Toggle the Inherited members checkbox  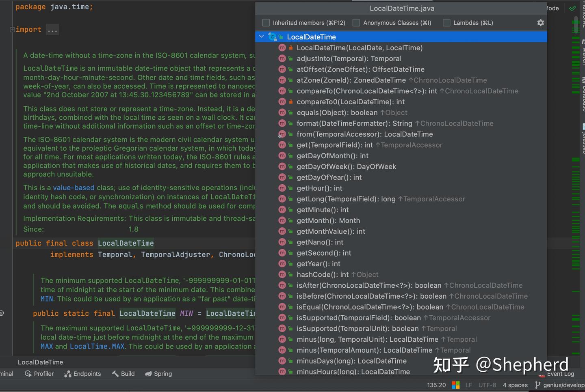tap(266, 23)
